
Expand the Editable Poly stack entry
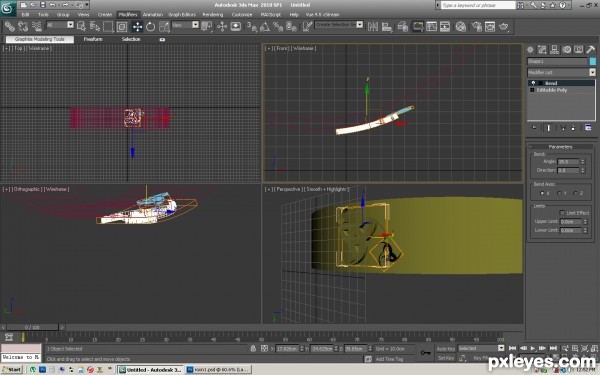pos(532,90)
